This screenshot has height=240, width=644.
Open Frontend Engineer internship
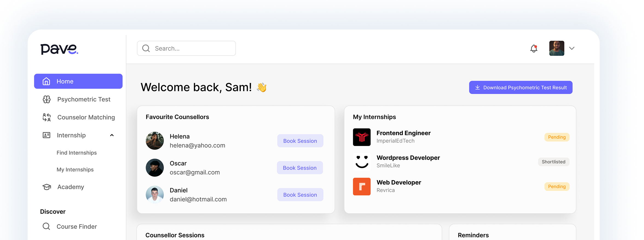(x=403, y=133)
